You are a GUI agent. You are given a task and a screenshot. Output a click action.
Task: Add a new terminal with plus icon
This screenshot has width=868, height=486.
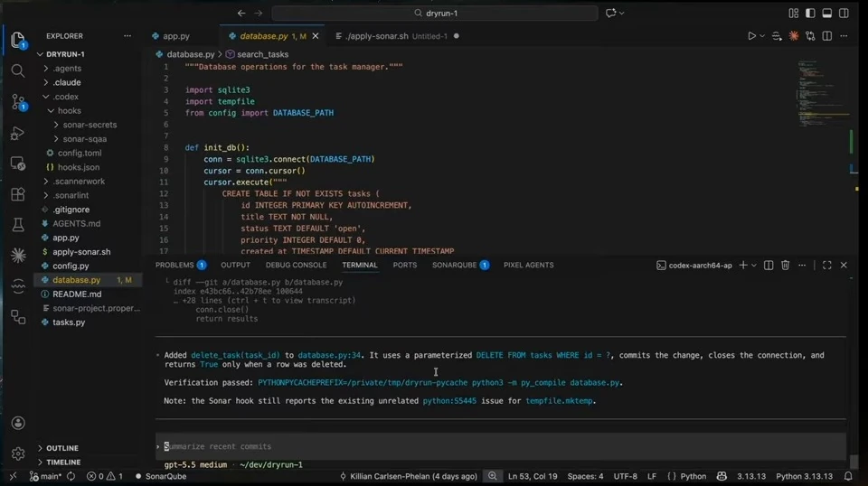coord(743,266)
